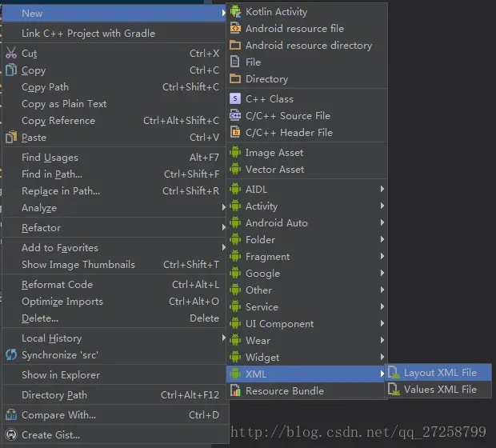Screen dimensions: 496x448
Task: Click the Layout XML File icon
Action: click(x=394, y=372)
